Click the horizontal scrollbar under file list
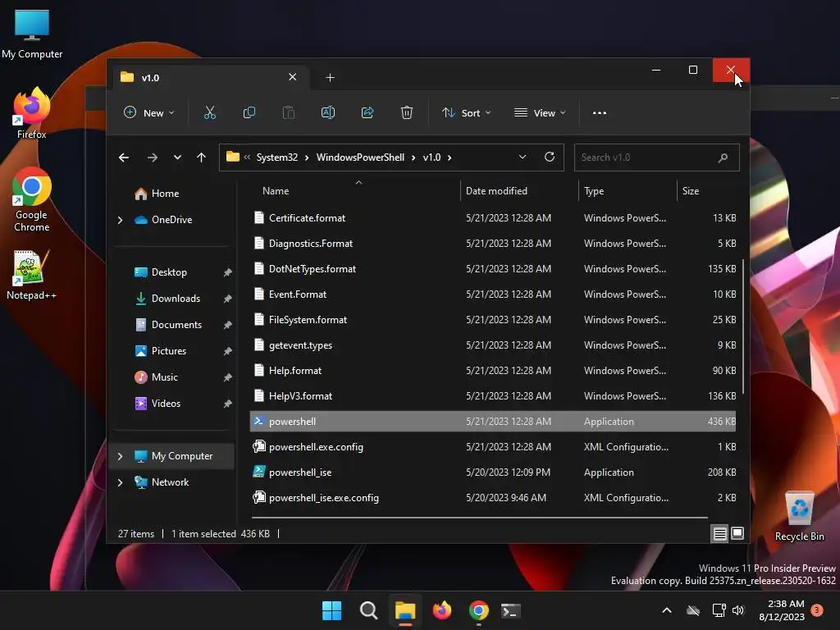This screenshot has width=840, height=630. point(479,518)
